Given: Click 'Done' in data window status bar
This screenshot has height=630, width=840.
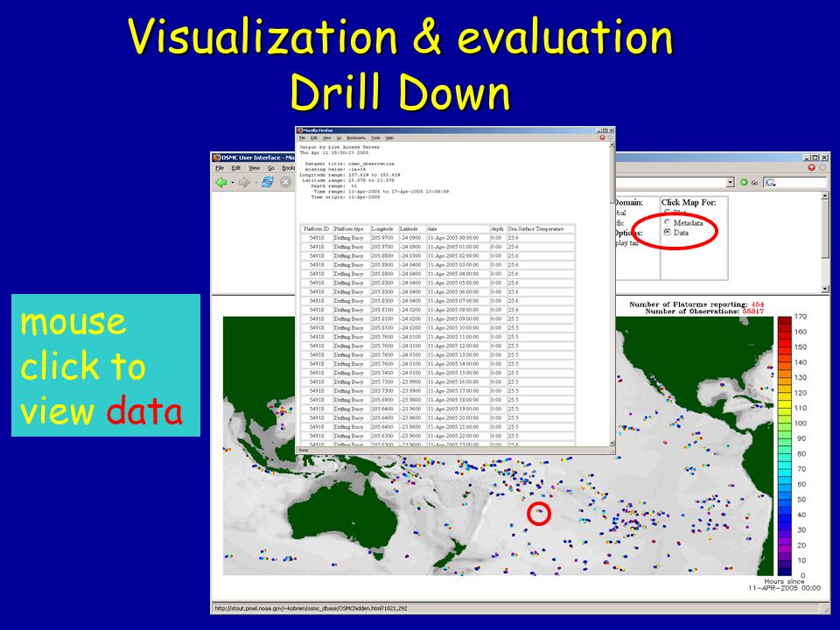Looking at the screenshot, I should (304, 451).
